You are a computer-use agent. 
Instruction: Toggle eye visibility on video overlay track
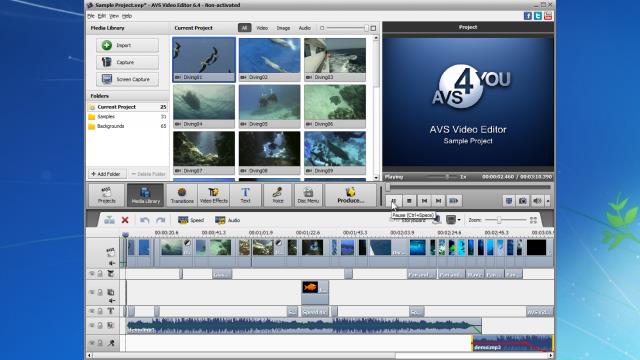92,292
